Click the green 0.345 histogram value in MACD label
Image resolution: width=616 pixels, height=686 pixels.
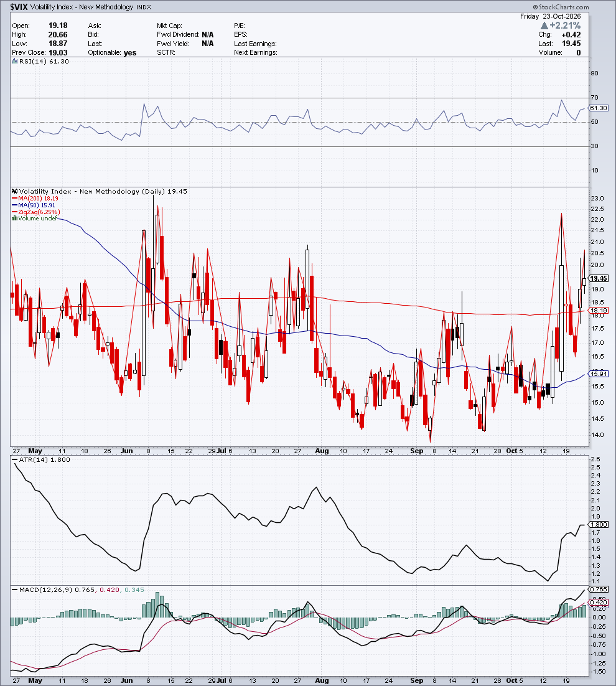(x=134, y=590)
